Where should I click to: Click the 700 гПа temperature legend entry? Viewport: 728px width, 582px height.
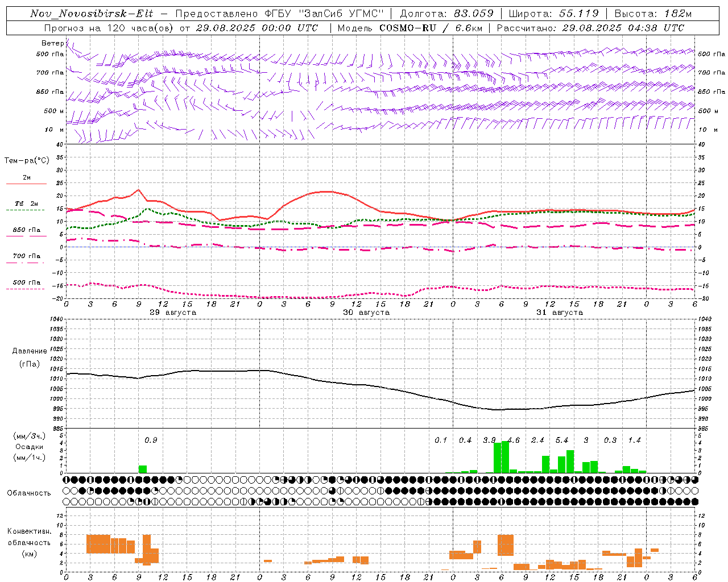(x=27, y=256)
